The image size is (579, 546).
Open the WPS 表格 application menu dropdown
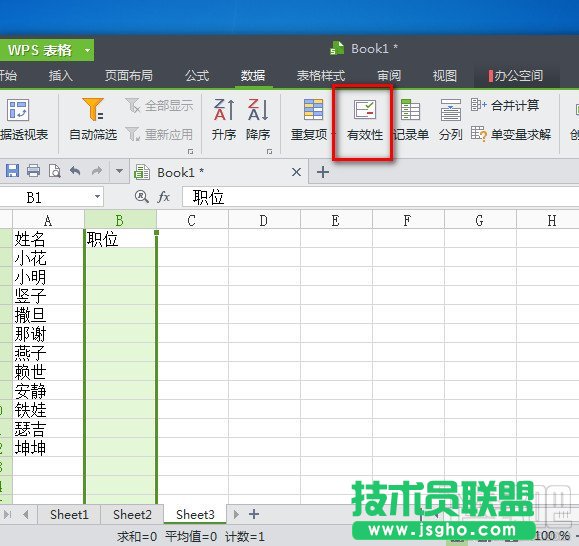88,50
